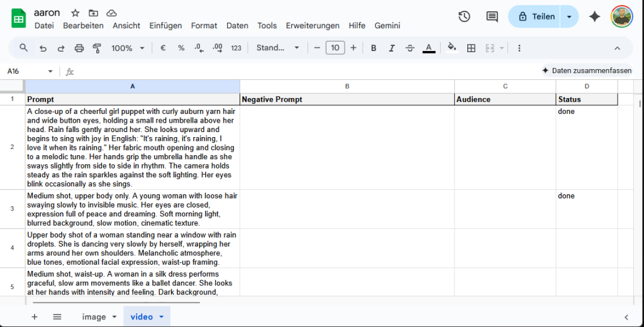Toggle strikethrough formatting

(410, 48)
